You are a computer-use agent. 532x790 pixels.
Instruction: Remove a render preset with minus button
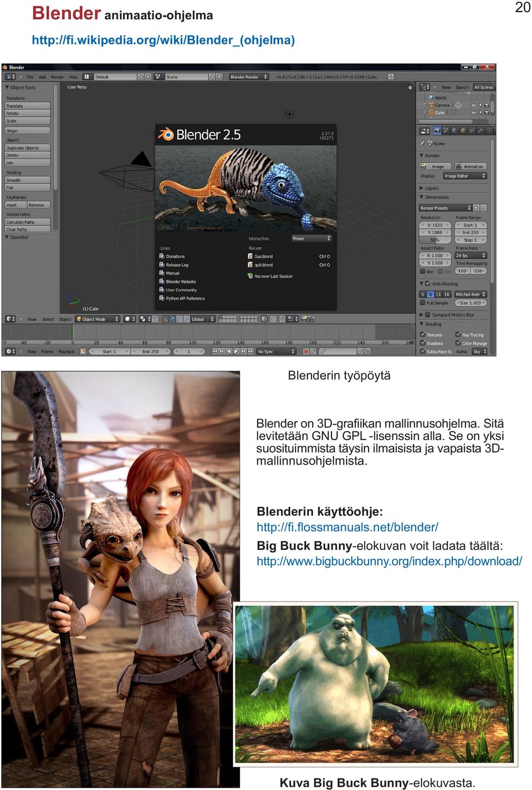(483, 208)
